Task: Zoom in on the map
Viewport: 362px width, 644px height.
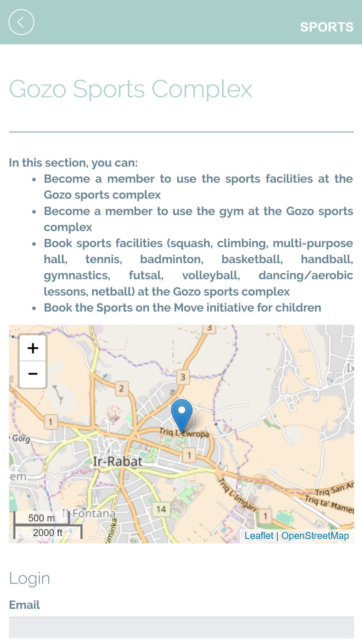Action: (33, 348)
